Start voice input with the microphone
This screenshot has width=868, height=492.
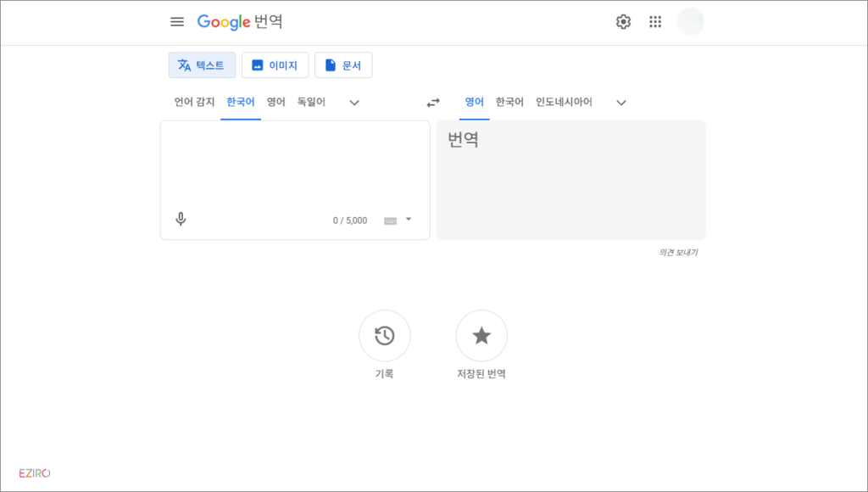coord(181,219)
